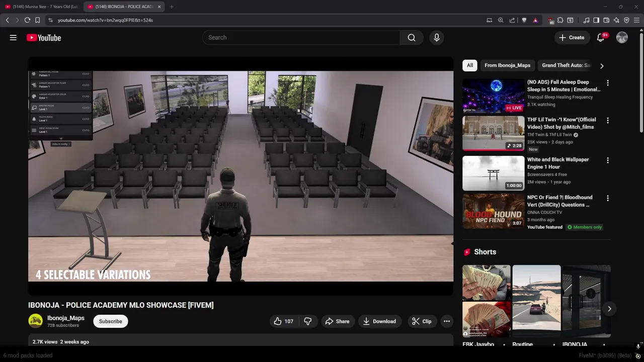Screen dimensions: 644x362
Task: Open NPC Or Fiend video title
Action: [x=560, y=201]
